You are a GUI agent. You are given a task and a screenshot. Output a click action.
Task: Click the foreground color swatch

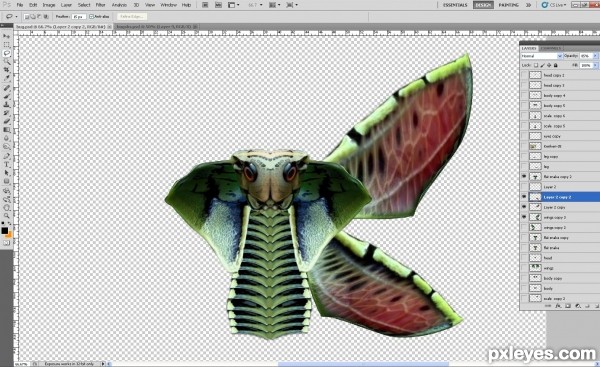tap(5, 230)
